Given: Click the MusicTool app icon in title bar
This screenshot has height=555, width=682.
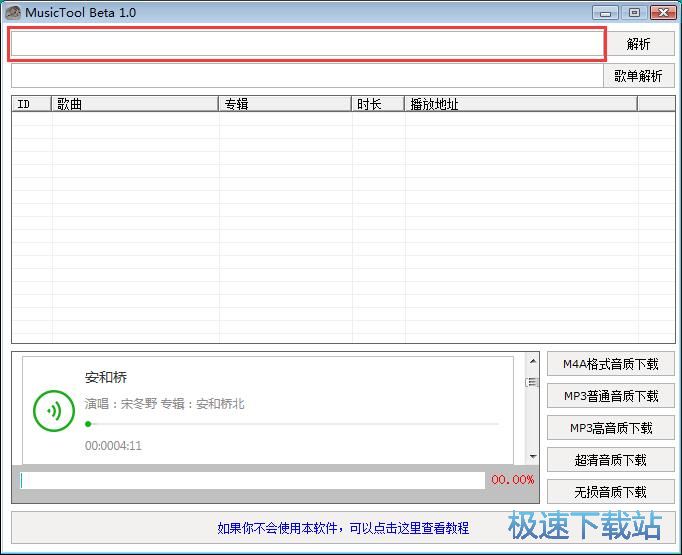Looking at the screenshot, I should click(x=13, y=12).
